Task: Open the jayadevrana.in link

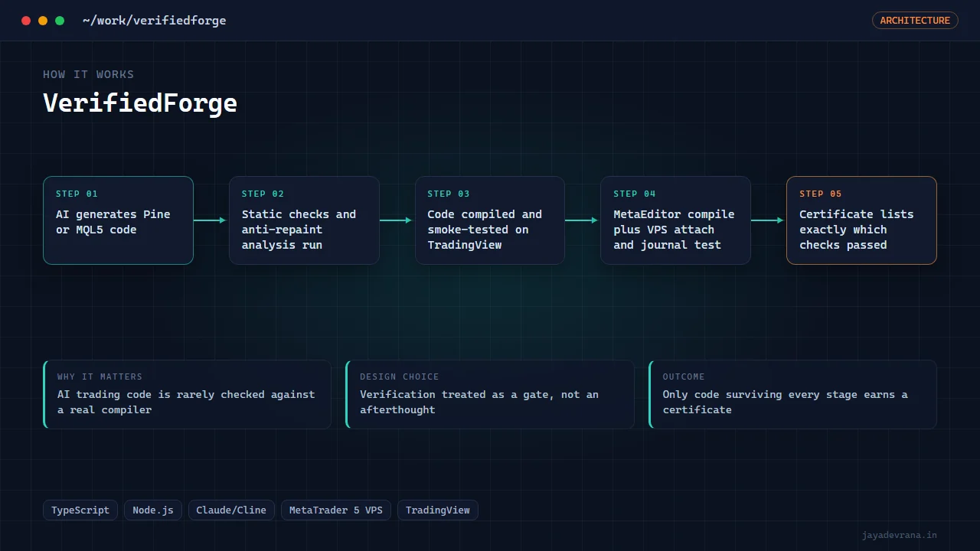Action: 899,535
